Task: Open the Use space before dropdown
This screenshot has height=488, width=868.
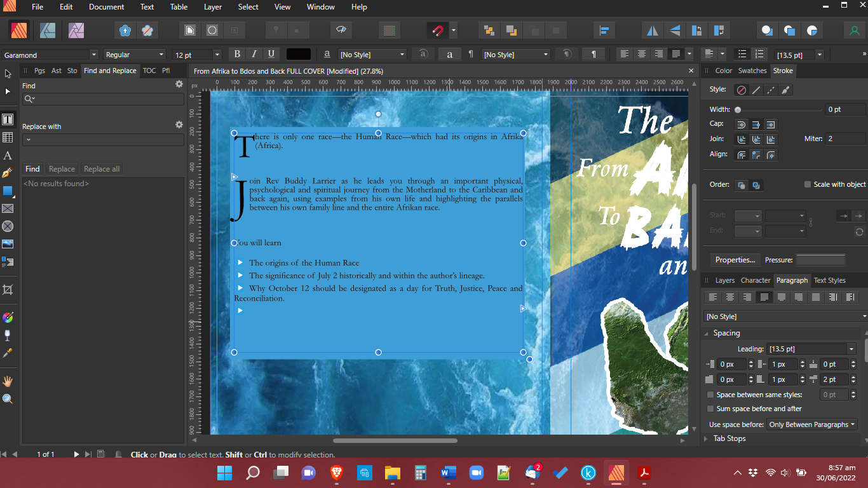Action: click(812, 424)
